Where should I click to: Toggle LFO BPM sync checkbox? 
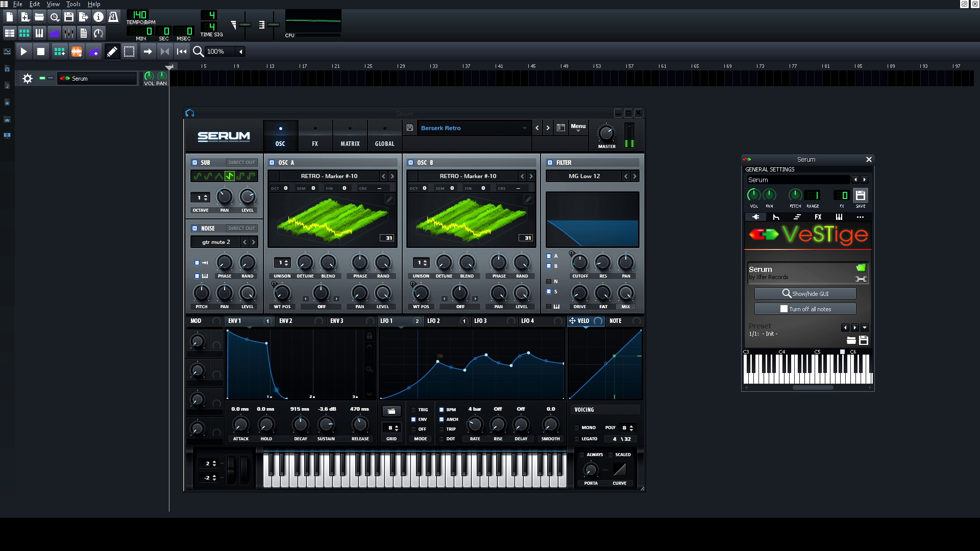pos(442,410)
